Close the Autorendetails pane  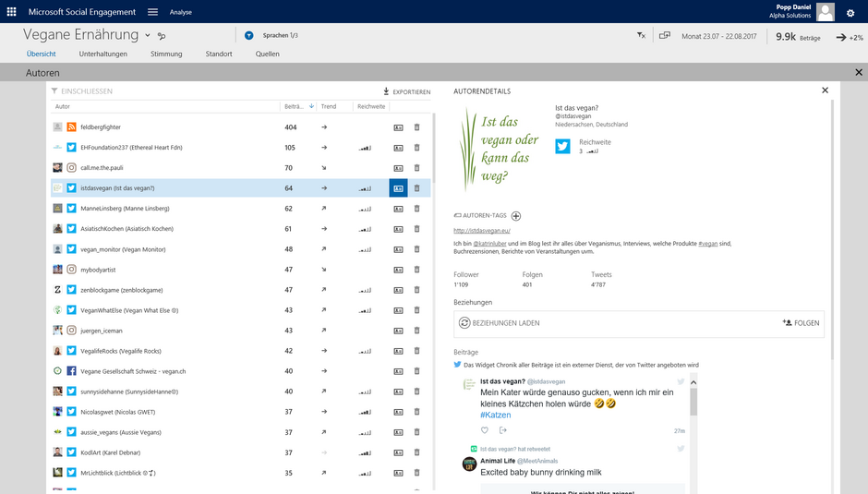[825, 90]
